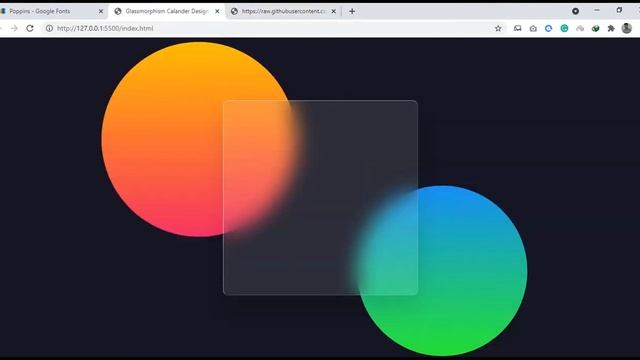Bookmark this page with the star icon

click(498, 28)
